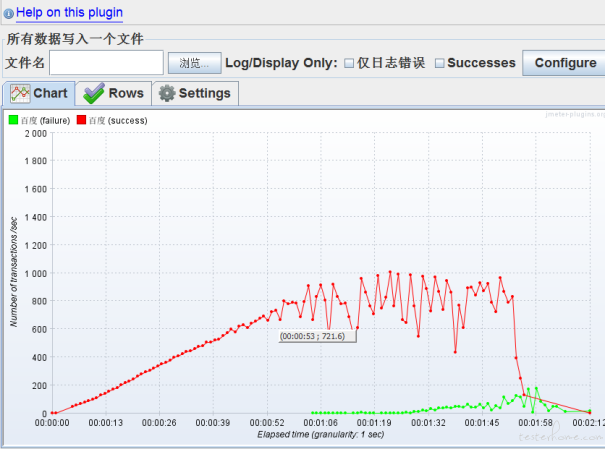Click the 'Number of transactions /sec' axis title
Viewport: 605px width, 450px height.
(13, 272)
